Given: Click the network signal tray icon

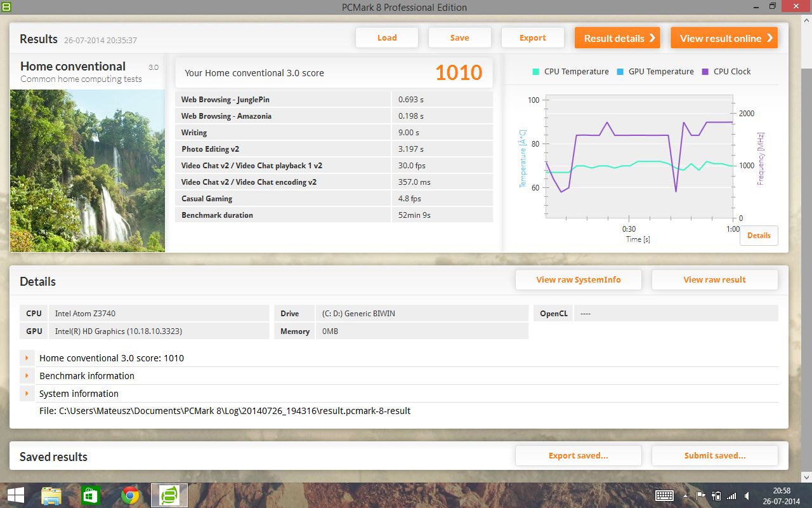Looking at the screenshot, I should [732, 496].
